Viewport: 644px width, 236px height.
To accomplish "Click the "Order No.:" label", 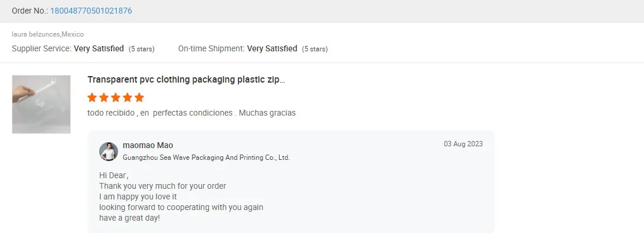I will 30,11.
